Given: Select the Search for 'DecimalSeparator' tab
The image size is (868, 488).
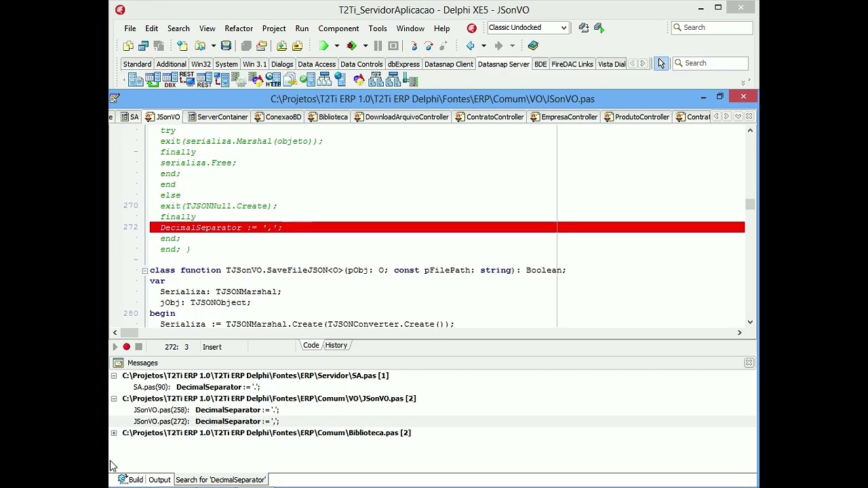Looking at the screenshot, I should pos(220,480).
